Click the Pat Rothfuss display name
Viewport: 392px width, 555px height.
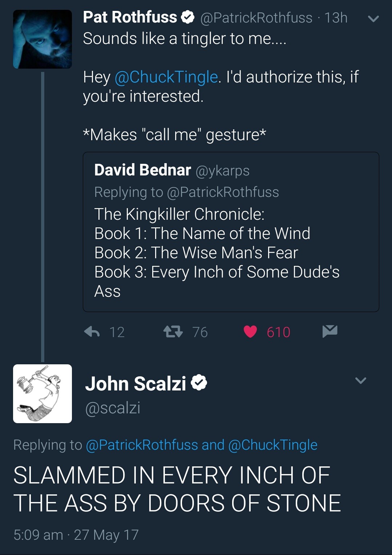pyautogui.click(x=130, y=17)
